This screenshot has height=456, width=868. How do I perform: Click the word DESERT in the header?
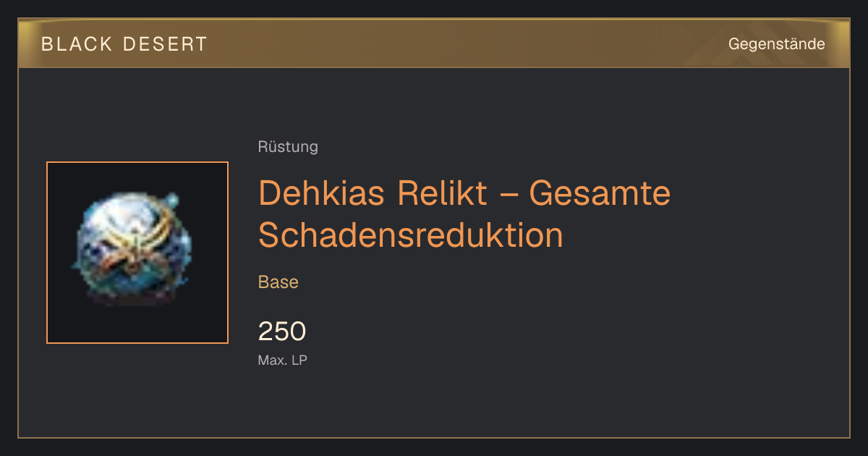tap(165, 44)
